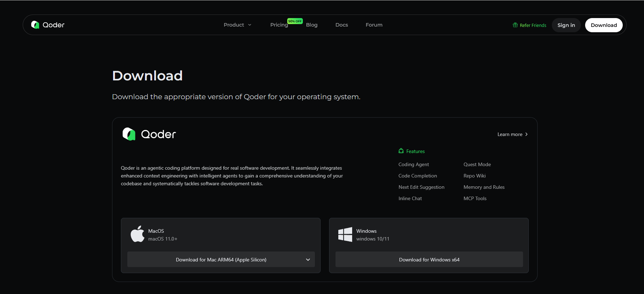The image size is (644, 294).
Task: Click the white Download button in header
Action: 604,25
